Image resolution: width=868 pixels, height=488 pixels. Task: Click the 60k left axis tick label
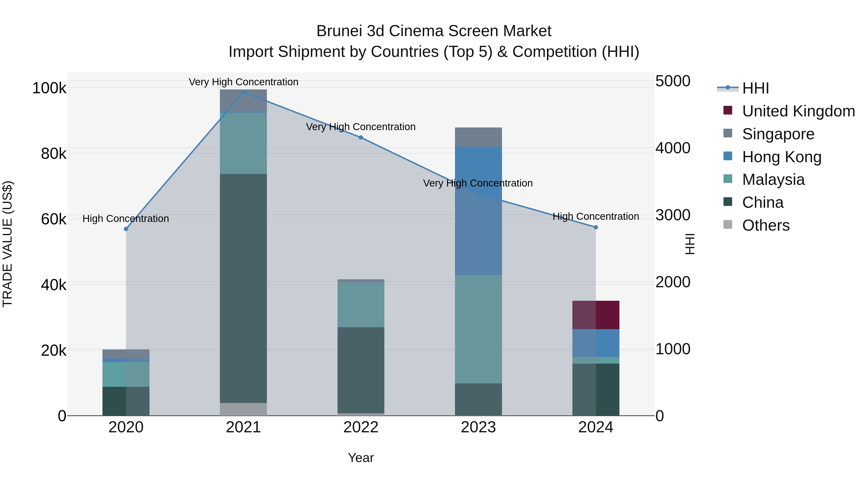[54, 219]
